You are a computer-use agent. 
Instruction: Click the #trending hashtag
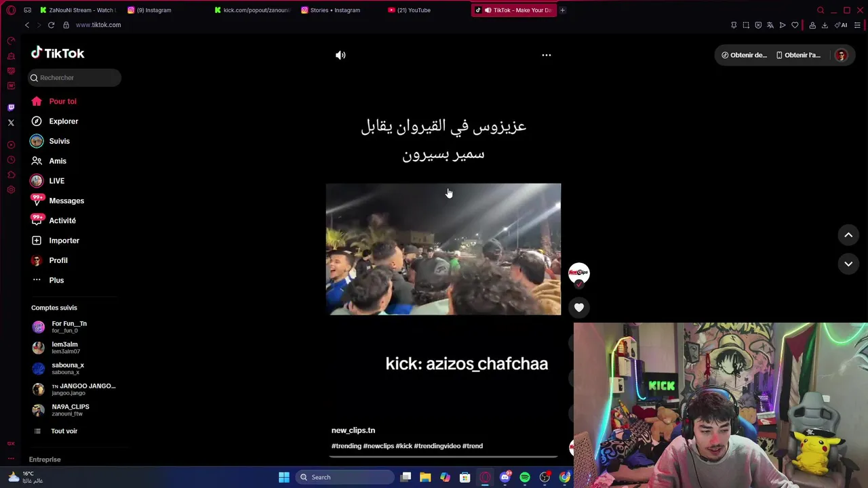click(347, 446)
